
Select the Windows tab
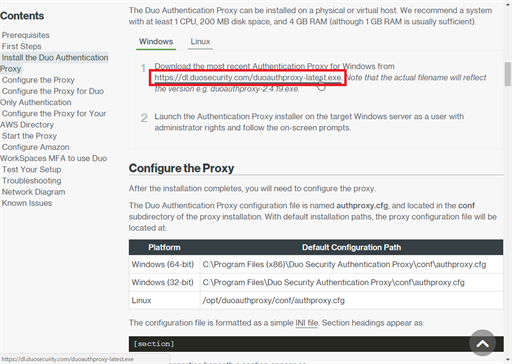tap(156, 42)
